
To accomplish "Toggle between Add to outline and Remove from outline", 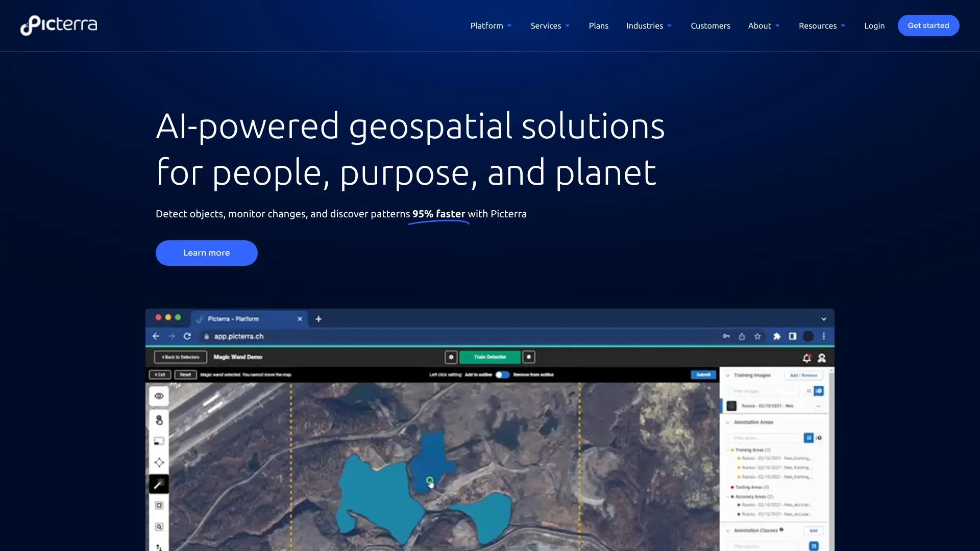I will (503, 374).
